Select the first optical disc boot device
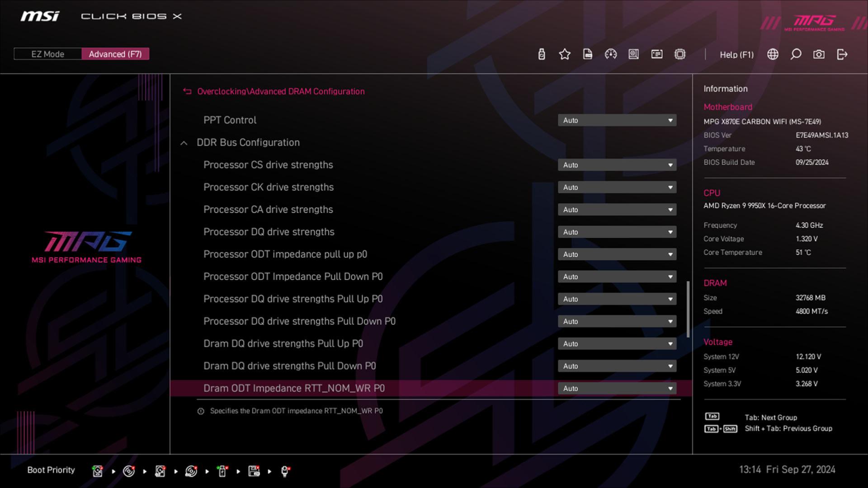The width and height of the screenshot is (868, 488). (129, 471)
